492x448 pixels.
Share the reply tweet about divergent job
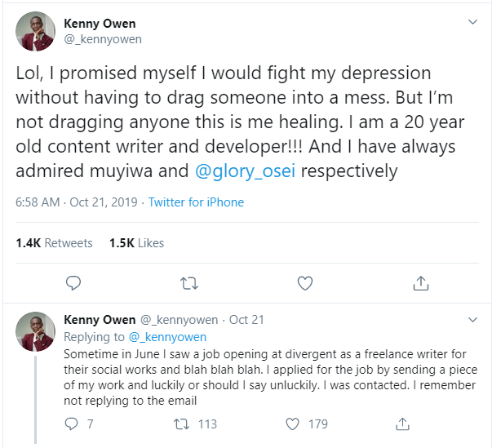coord(402,424)
